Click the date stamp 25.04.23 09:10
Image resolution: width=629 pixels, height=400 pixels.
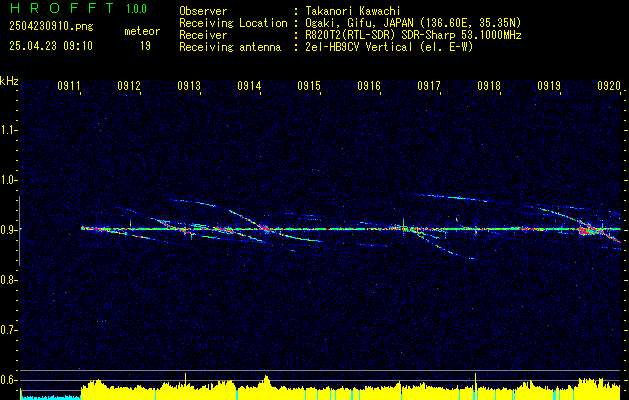pyautogui.click(x=51, y=46)
